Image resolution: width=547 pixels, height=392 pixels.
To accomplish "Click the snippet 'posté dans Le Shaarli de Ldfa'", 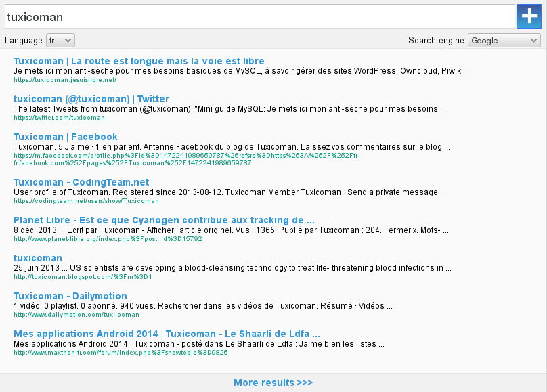I will (199, 344).
